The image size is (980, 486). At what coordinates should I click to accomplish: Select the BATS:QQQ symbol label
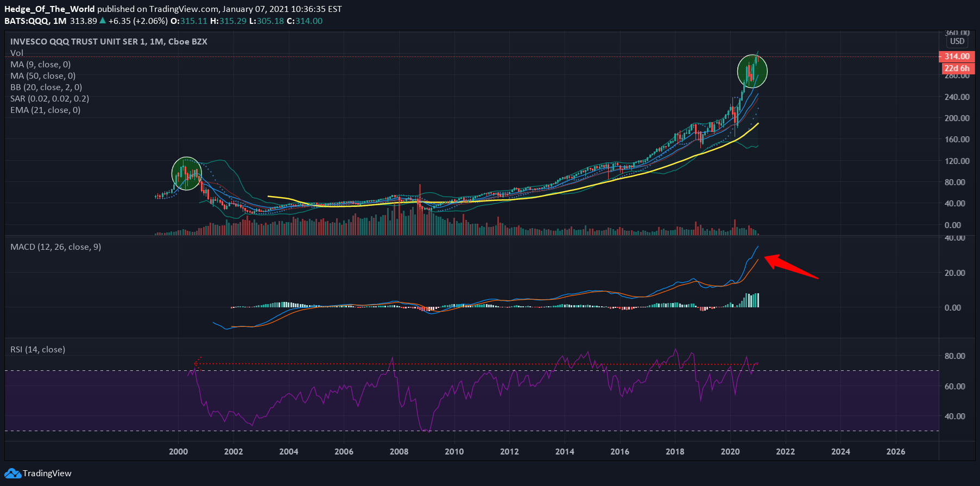point(27,21)
